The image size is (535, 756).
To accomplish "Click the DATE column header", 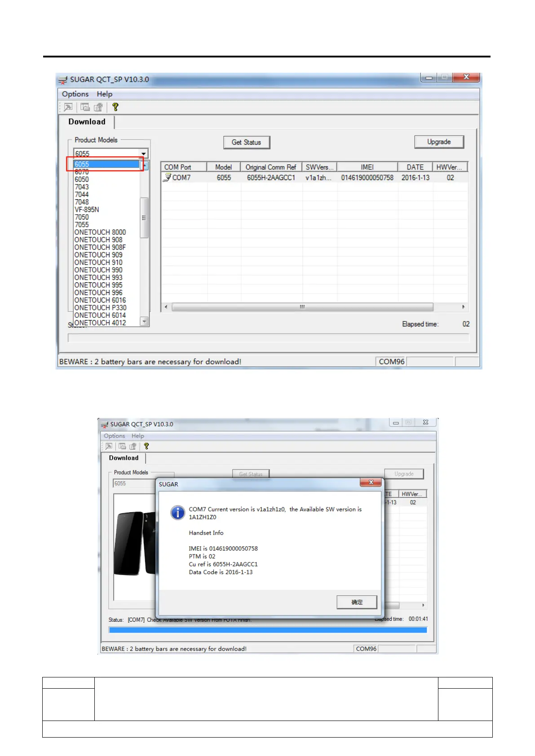I will click(x=415, y=167).
